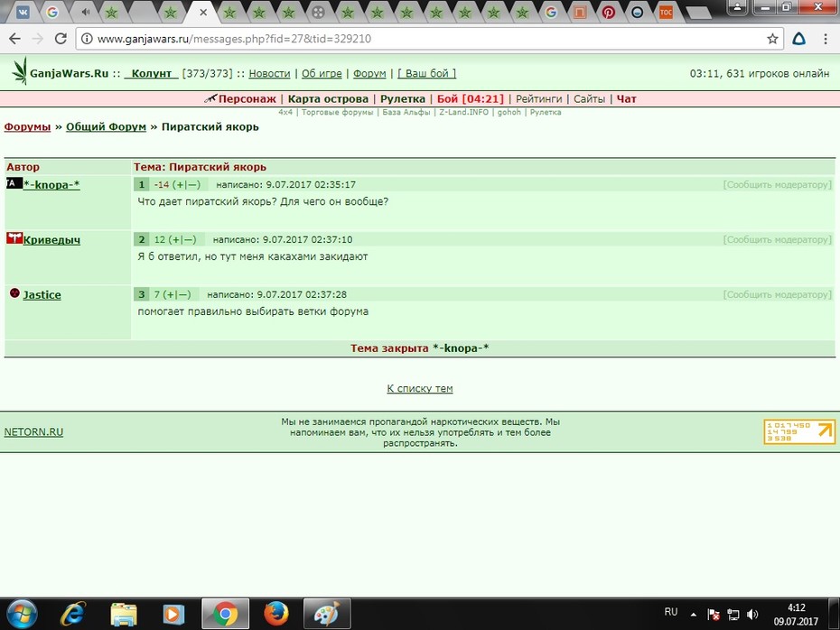Open Криведыч author profile
This screenshot has width=840, height=630.
(51, 240)
